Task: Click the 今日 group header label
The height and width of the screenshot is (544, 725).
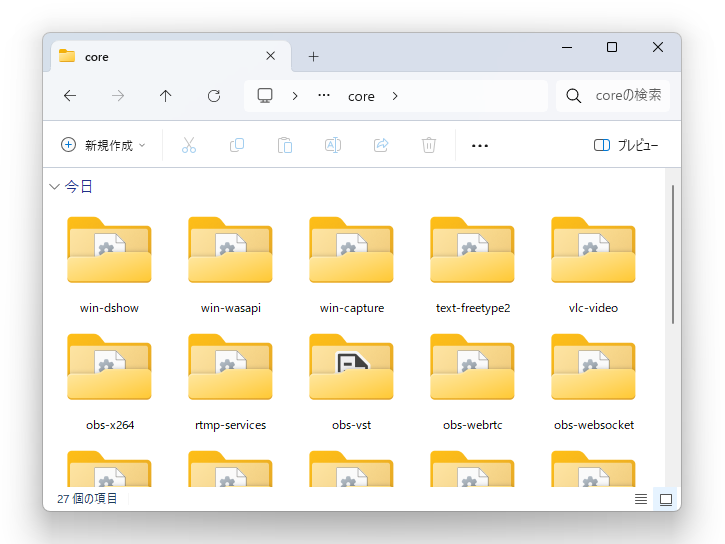Action: point(79,187)
